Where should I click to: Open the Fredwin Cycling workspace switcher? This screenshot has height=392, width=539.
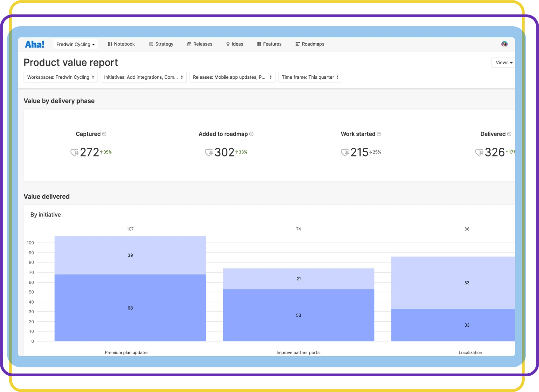75,44
